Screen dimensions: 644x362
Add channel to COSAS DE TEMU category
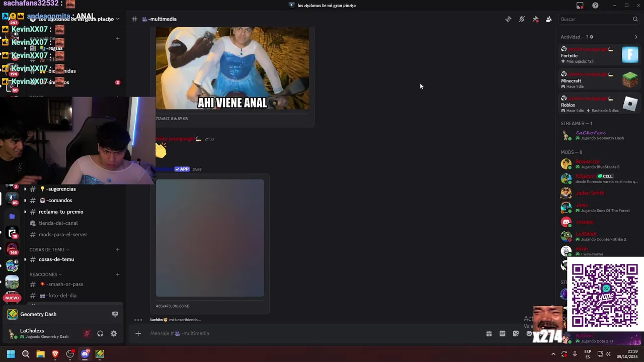click(118, 249)
